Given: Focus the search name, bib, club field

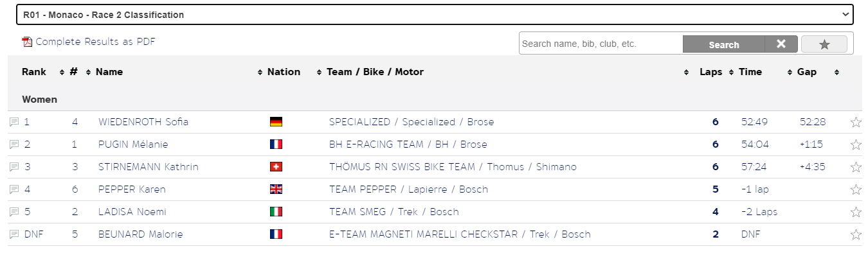Looking at the screenshot, I should pyautogui.click(x=601, y=44).
